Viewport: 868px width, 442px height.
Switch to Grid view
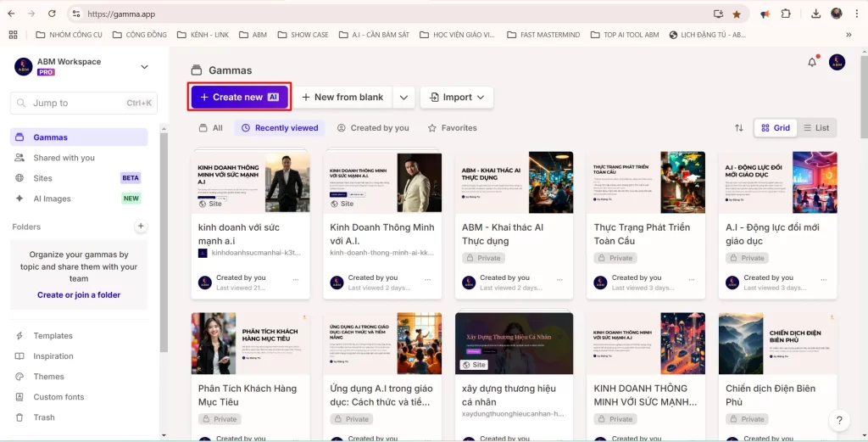click(x=775, y=128)
